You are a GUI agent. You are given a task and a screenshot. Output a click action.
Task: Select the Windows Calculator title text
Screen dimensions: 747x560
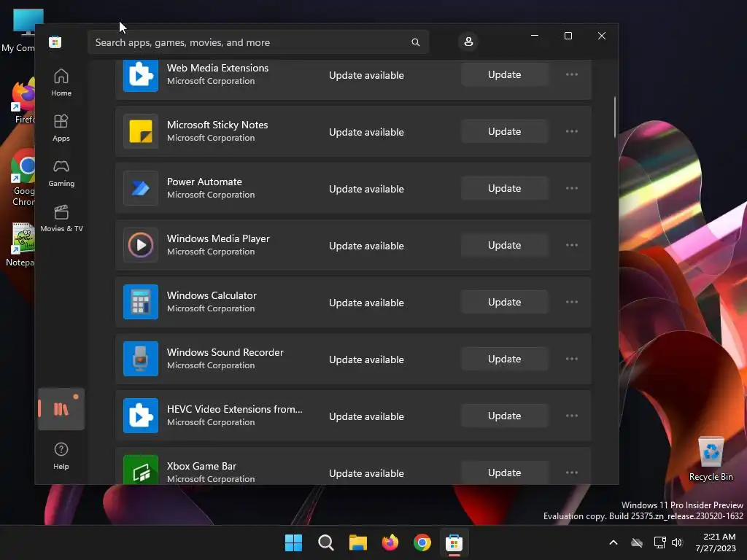pos(212,295)
